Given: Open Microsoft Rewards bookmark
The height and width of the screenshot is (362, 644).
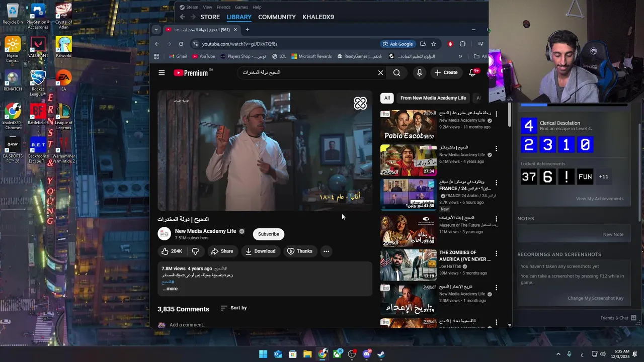Looking at the screenshot, I should point(311,56).
